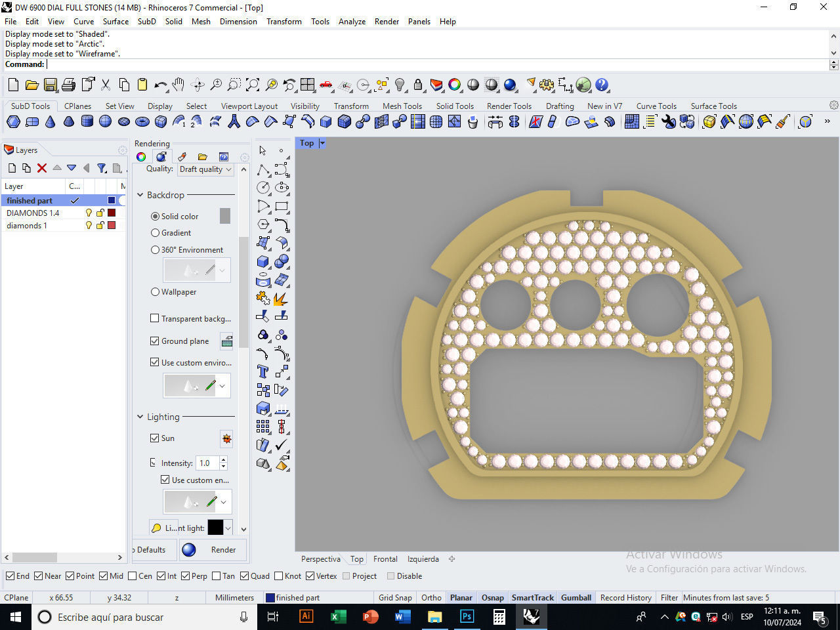Select the SubD Sphere tool
Image resolution: width=840 pixels, height=630 pixels.
coord(105,121)
